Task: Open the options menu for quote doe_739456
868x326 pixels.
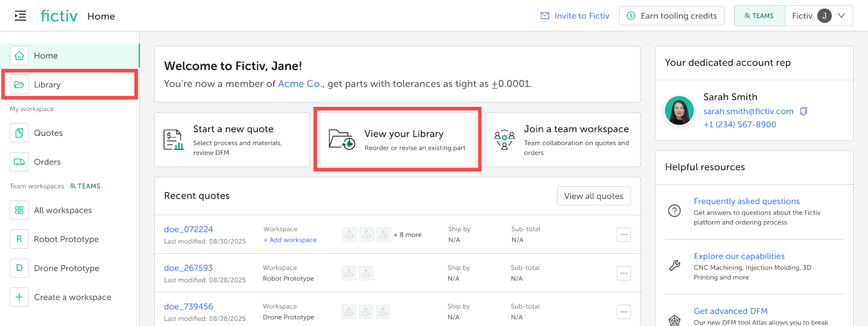Action: [x=623, y=312]
